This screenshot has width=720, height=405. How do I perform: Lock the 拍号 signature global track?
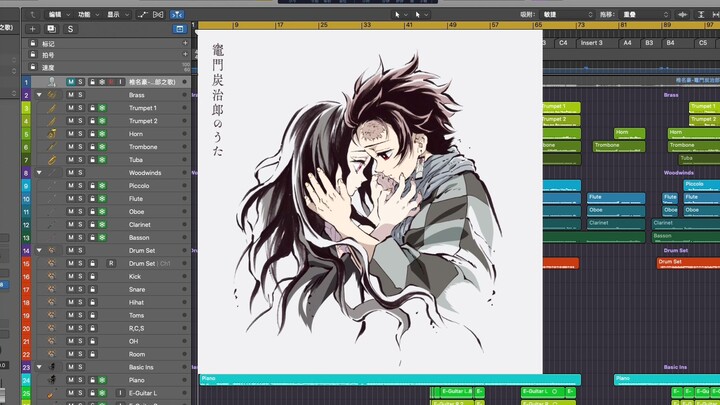coord(33,55)
